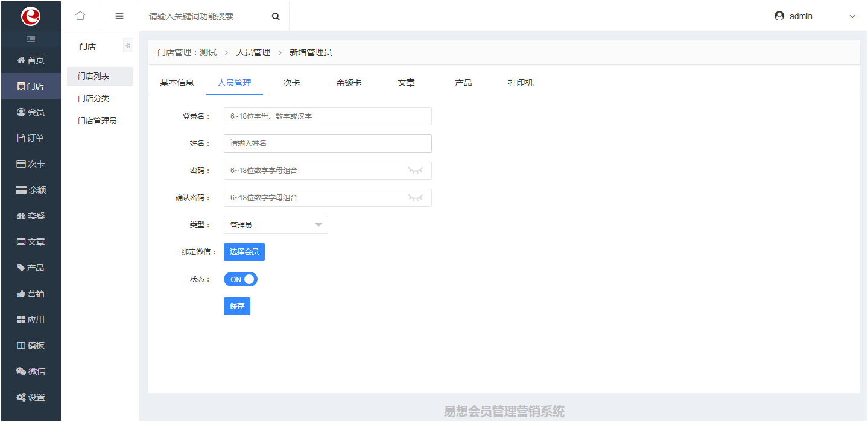Show password in 密码 field
868x422 pixels.
[x=416, y=171]
